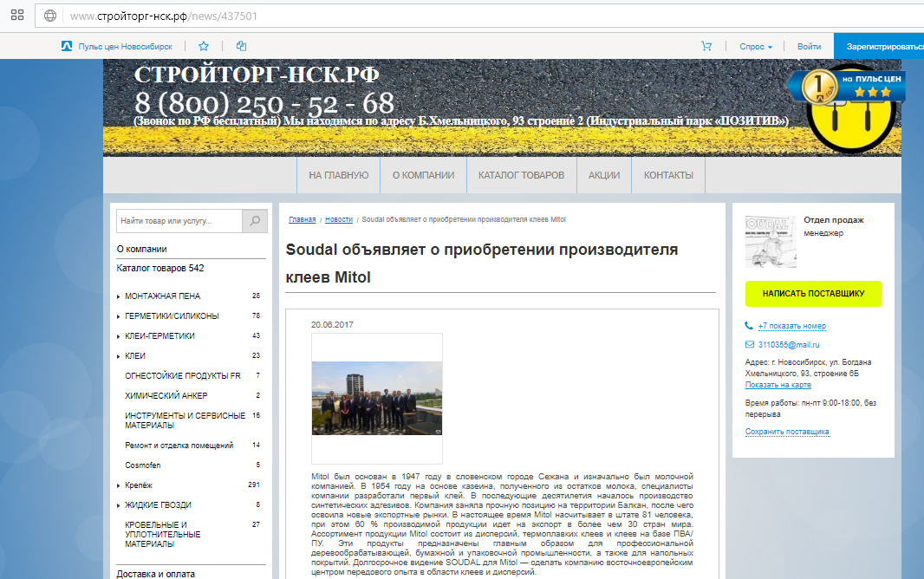Click the globe site info icon
Viewport: 924px width, 579px height.
pos(50,16)
